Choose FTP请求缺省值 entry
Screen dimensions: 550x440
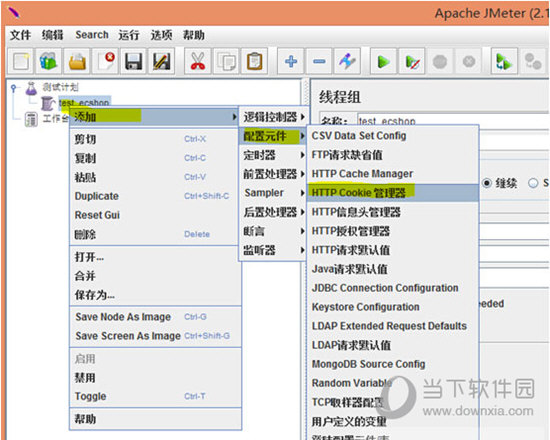point(393,155)
